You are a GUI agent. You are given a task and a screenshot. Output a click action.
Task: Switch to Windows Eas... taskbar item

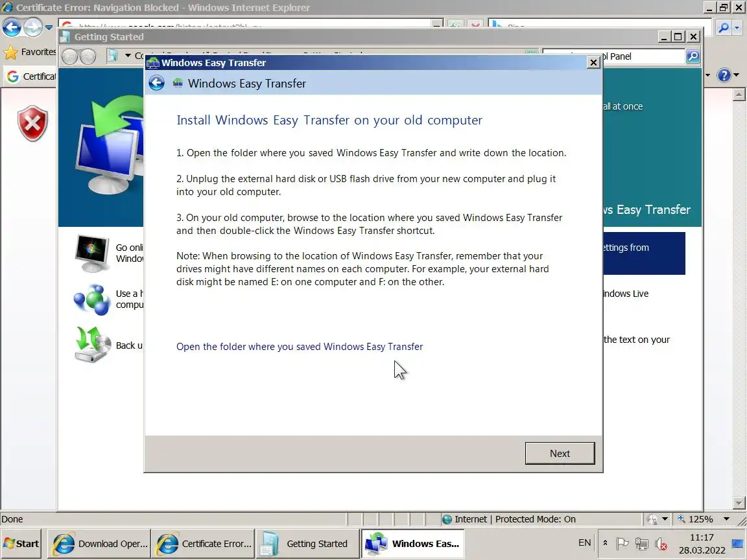pos(412,544)
